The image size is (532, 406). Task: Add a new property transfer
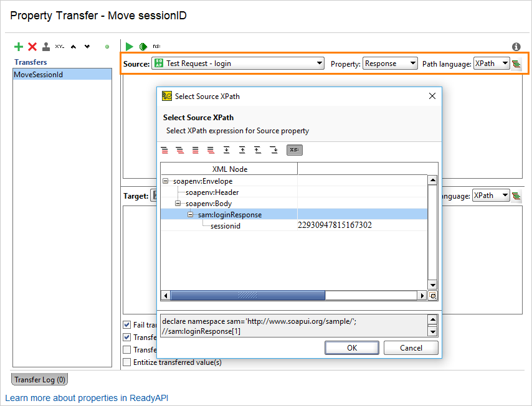pyautogui.click(x=18, y=46)
